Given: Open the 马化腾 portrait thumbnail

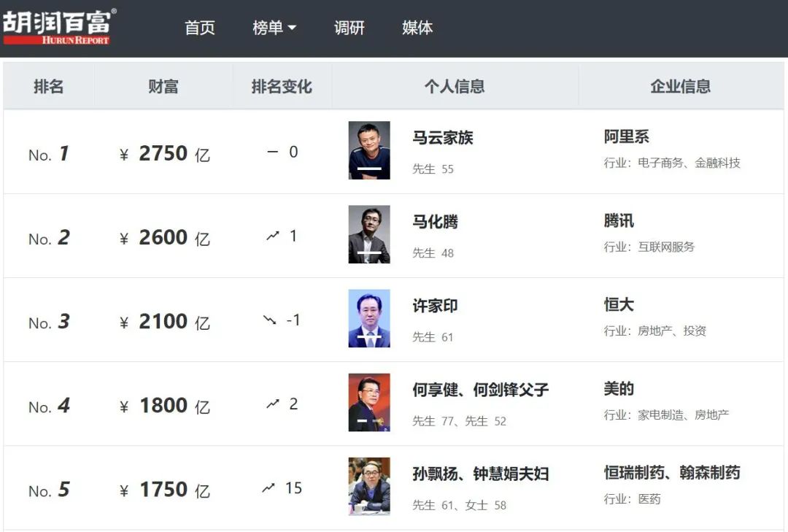Looking at the screenshot, I should pos(369,234).
